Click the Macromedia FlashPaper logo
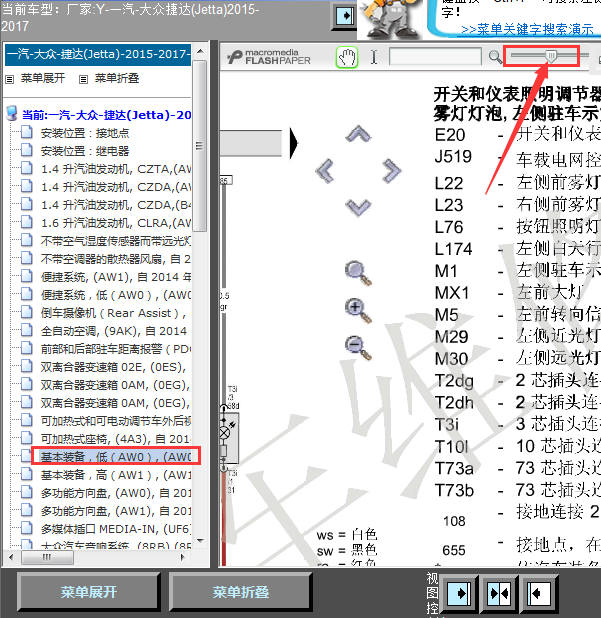Viewport: 601px width, 618px height. [269, 57]
